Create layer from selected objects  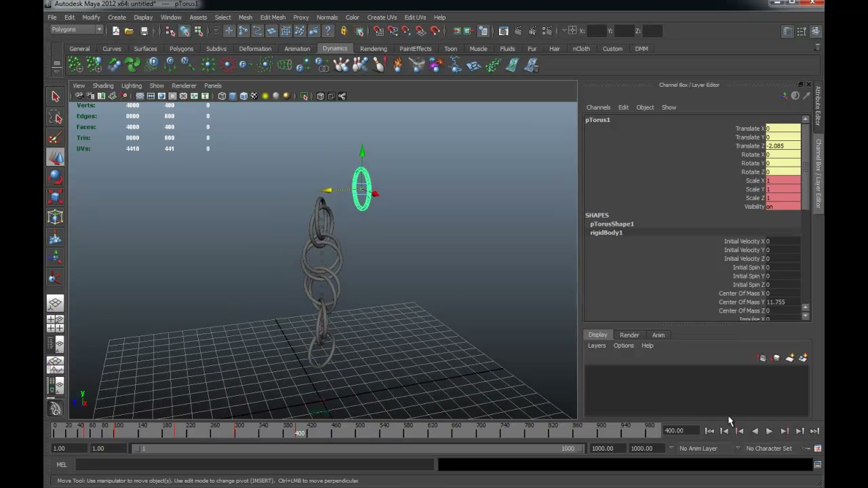coord(803,358)
